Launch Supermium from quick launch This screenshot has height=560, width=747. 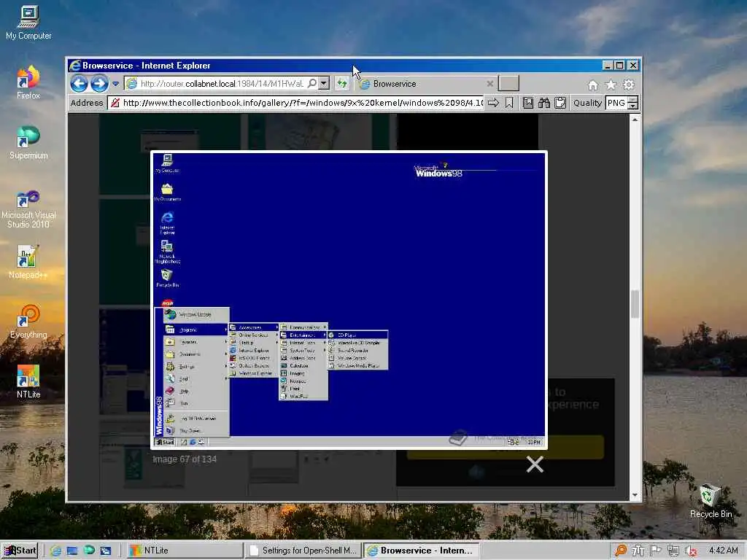(89, 551)
